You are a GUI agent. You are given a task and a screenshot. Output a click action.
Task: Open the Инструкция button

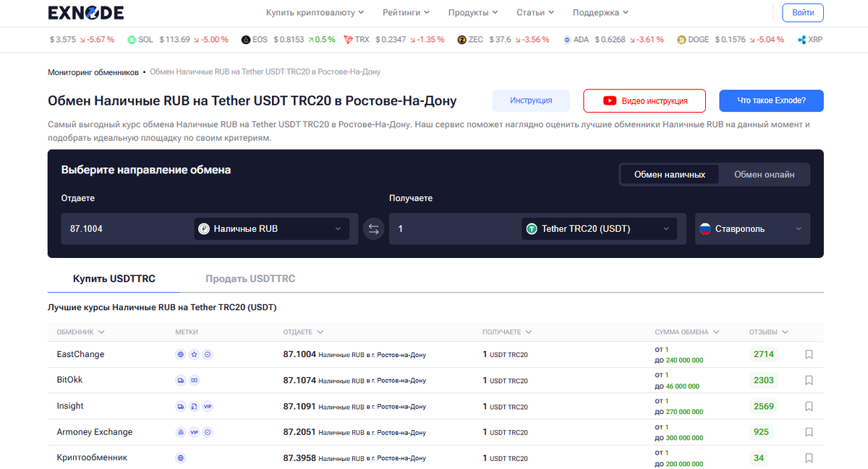coord(531,101)
